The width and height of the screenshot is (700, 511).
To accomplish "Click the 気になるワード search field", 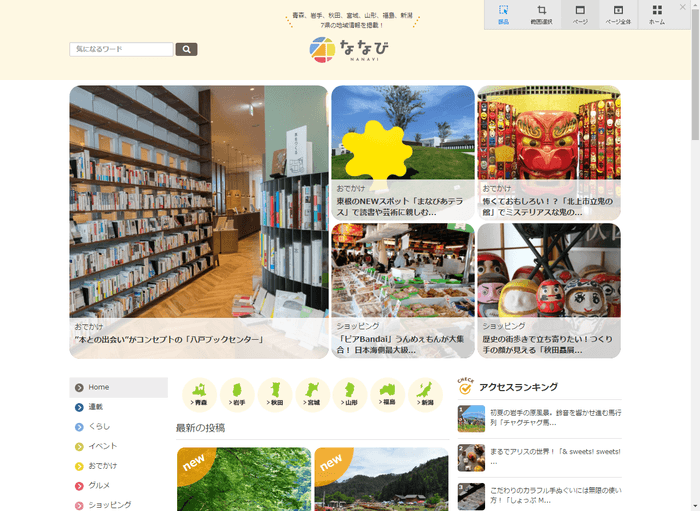I will click(x=121, y=49).
